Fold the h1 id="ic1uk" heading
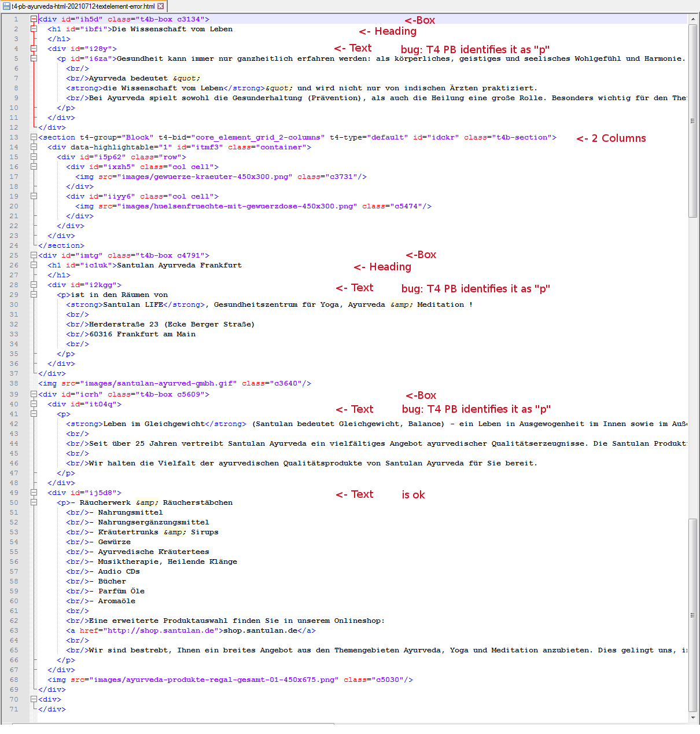The height and width of the screenshot is (734, 700). coord(34,265)
